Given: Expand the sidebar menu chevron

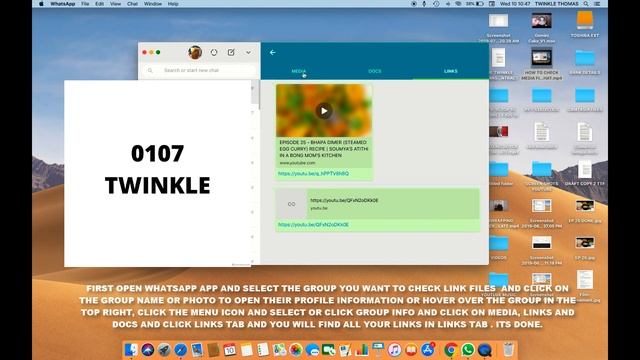Looking at the screenshot, I should pos(248,53).
